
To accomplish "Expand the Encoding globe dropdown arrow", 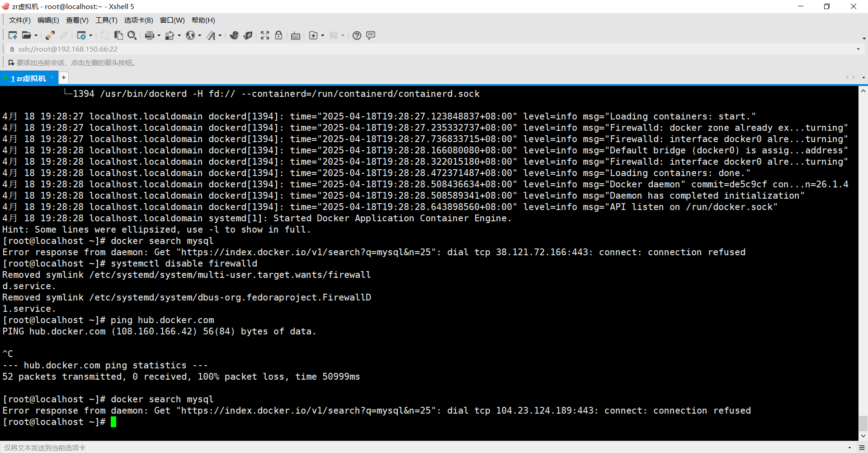I will [199, 35].
